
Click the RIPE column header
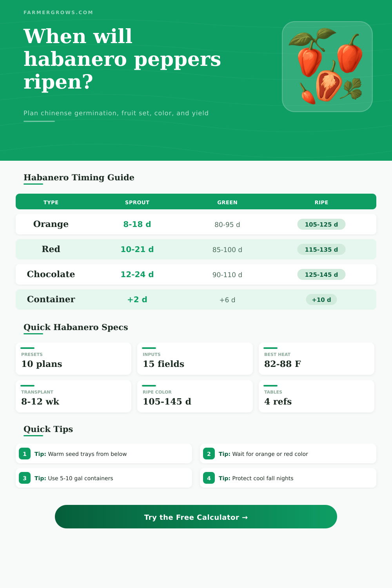[x=321, y=202]
